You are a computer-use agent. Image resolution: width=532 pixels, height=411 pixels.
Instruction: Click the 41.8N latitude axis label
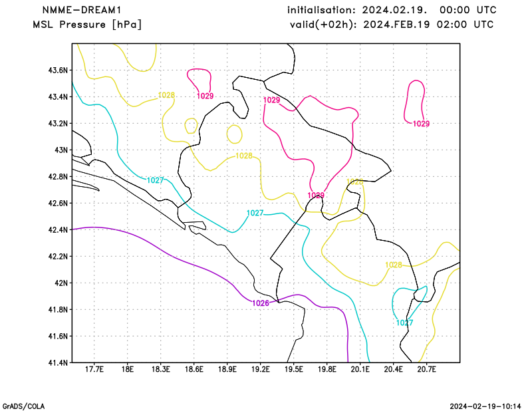coord(58,309)
